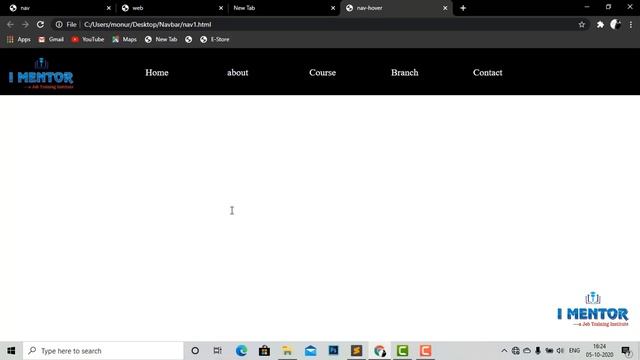640x360 pixels.
Task: View site information icon beside File
Action: 59,24
